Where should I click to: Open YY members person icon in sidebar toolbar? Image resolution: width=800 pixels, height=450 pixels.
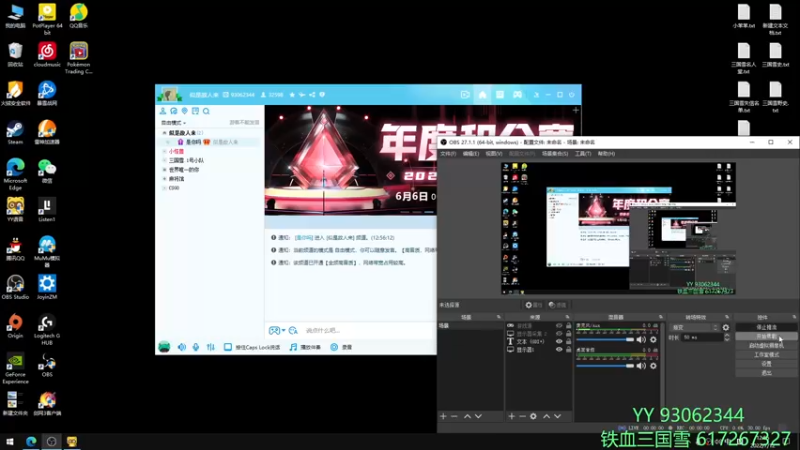163,111
